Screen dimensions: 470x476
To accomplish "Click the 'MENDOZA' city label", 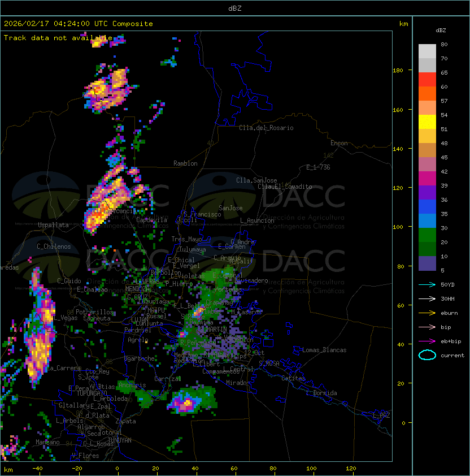I will pos(137,288).
